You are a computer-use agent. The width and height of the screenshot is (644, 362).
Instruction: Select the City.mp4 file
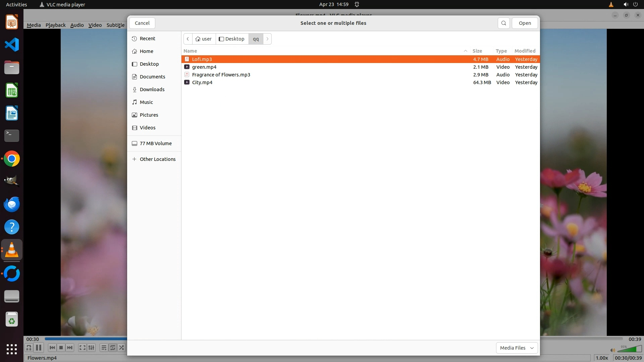coord(202,82)
